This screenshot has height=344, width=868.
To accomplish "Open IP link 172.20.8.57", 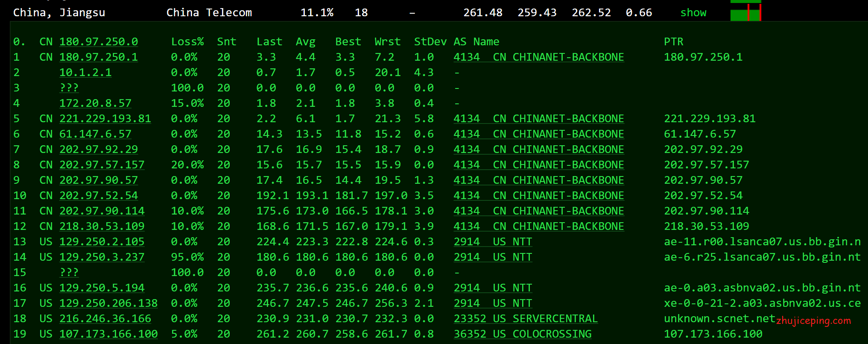I will (x=95, y=103).
